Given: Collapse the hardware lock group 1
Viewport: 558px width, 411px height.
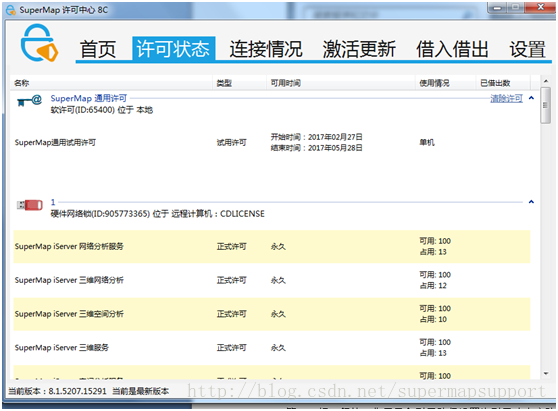Looking at the screenshot, I should pyautogui.click(x=531, y=202).
